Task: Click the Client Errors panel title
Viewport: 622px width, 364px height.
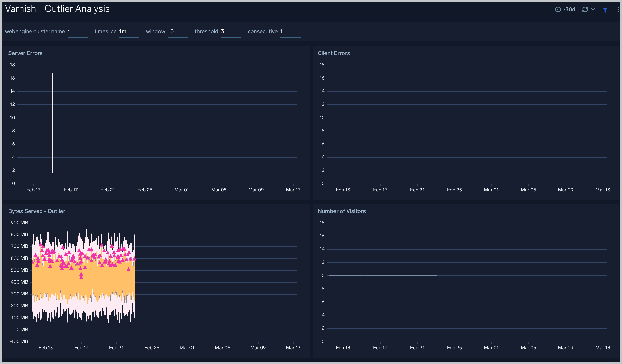Action: [334, 53]
